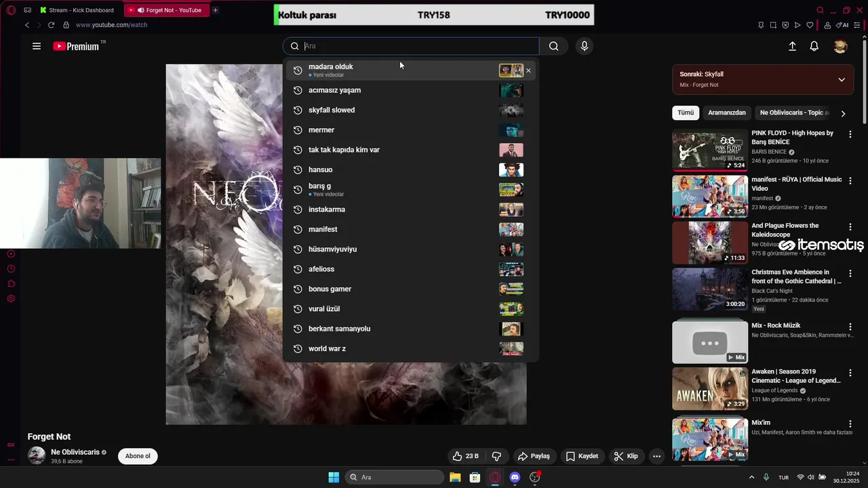The image size is (868, 488).
Task: Open File Explorer from the taskbar
Action: (455, 477)
